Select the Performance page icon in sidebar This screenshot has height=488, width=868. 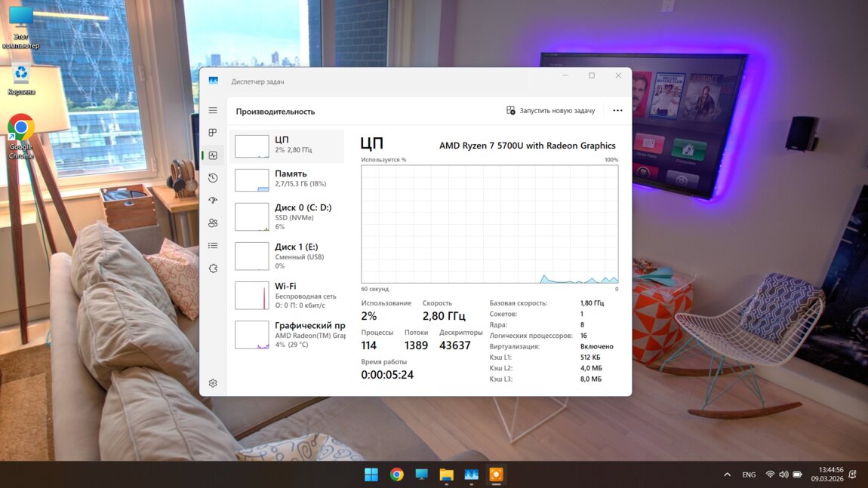[213, 155]
